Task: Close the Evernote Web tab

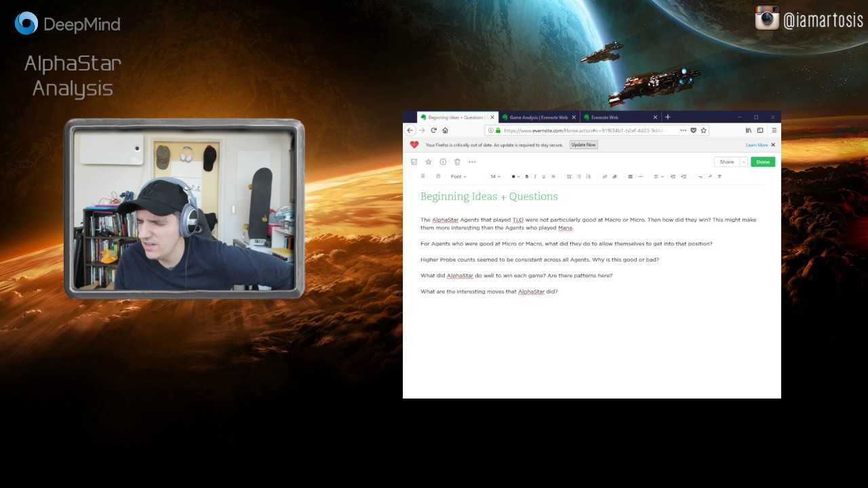Action: tap(655, 117)
